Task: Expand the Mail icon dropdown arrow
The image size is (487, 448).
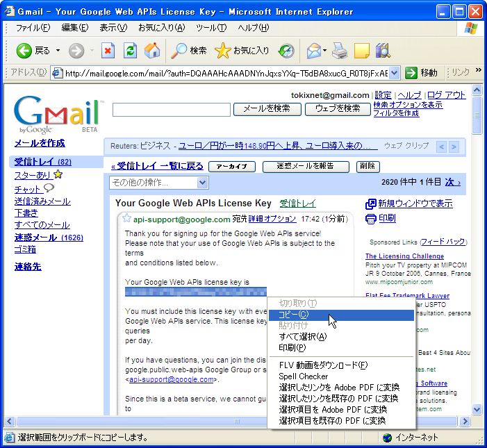Action: [325, 51]
